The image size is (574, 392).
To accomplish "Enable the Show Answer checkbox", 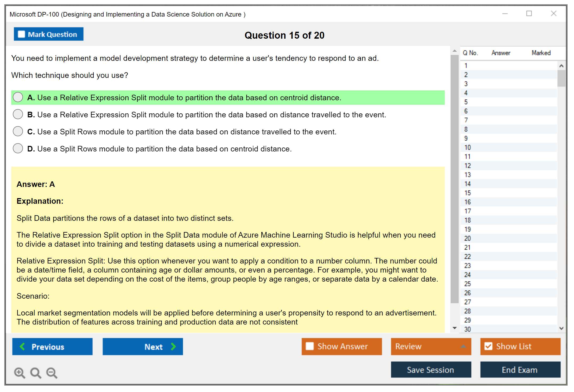I will point(310,346).
